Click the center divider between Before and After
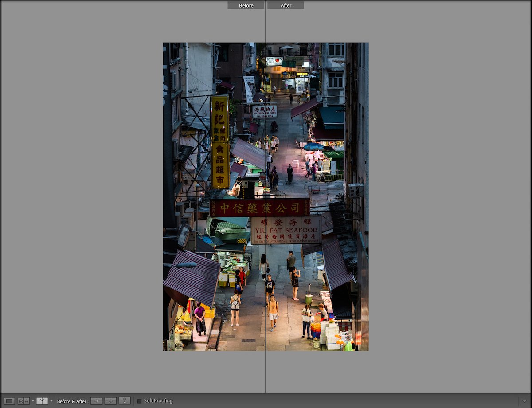Image resolution: width=532 pixels, height=408 pixels. tap(266, 200)
